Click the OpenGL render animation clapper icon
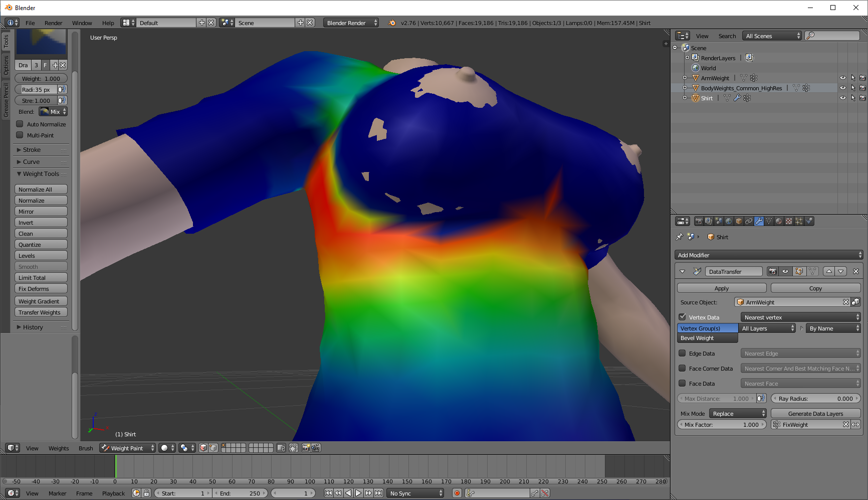This screenshot has height=500, width=868. coord(316,448)
